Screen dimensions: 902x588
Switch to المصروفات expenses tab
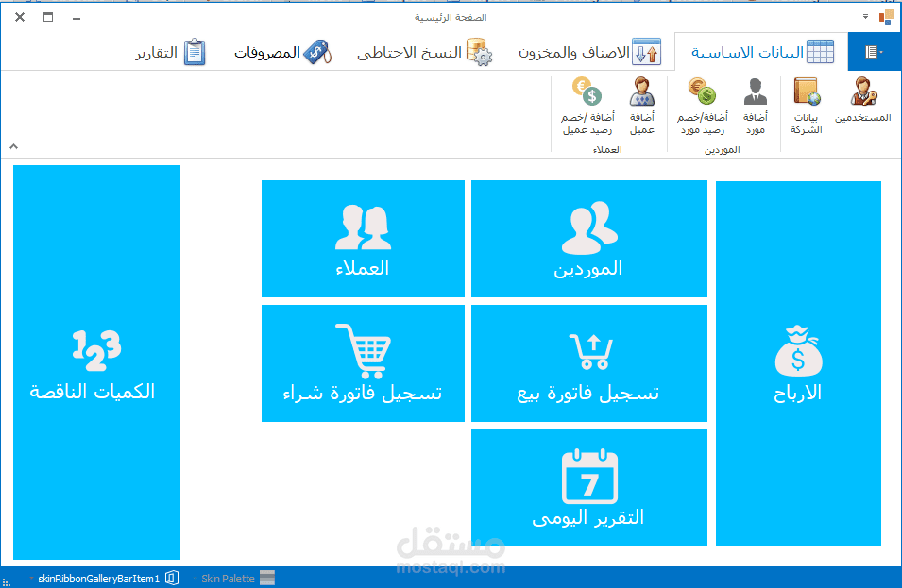click(282, 52)
